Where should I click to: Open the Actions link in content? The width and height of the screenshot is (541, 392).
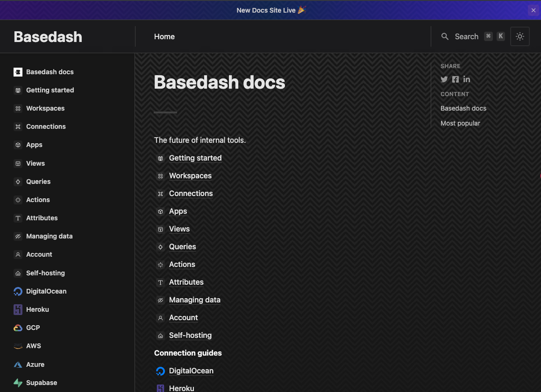[182, 265]
